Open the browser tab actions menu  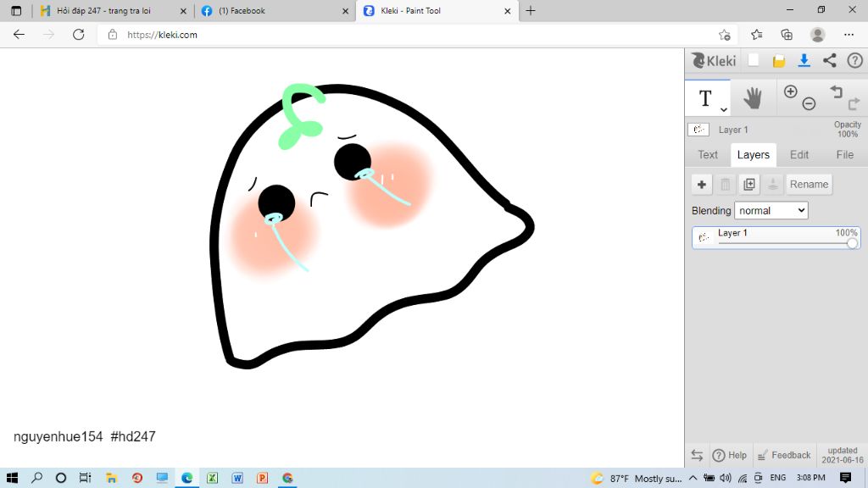[16, 10]
